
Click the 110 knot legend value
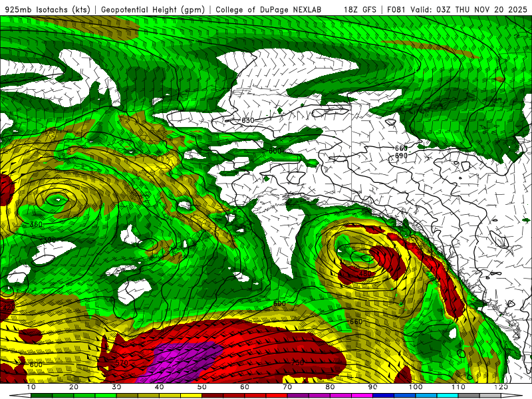[x=458, y=387]
